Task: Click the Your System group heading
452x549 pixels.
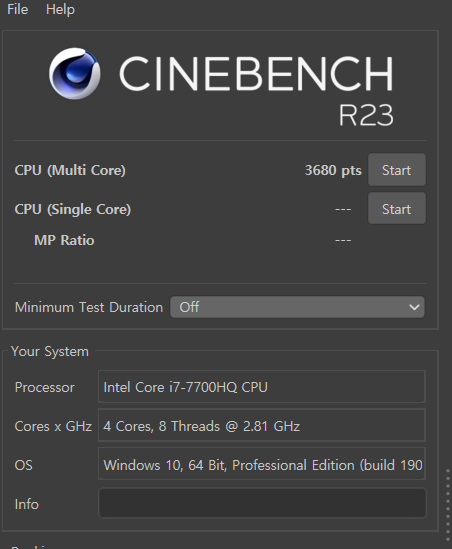Action: (x=50, y=351)
